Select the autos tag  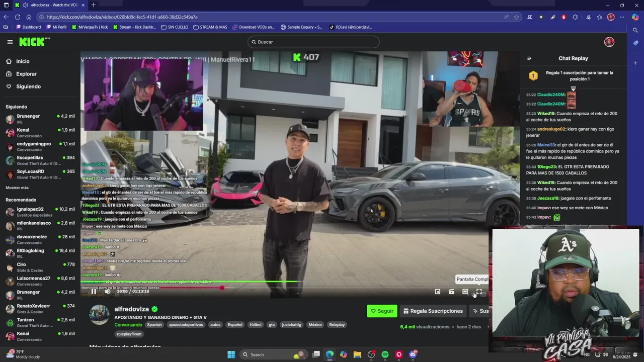[x=215, y=325]
